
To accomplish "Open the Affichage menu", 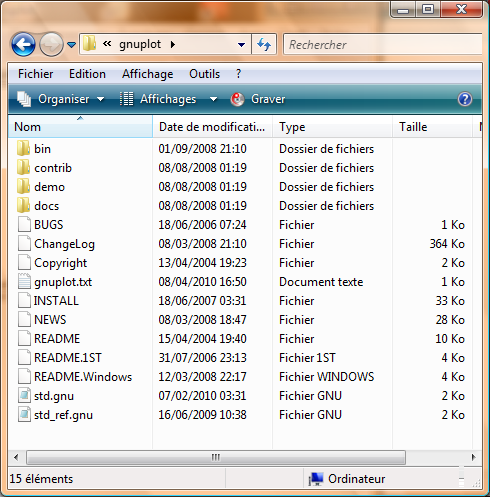I will click(147, 74).
